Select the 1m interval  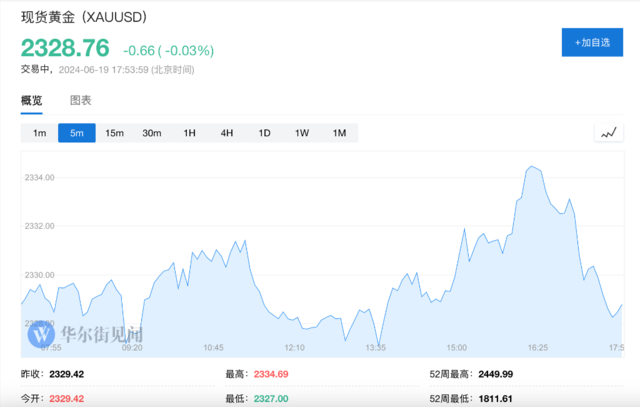pos(39,133)
